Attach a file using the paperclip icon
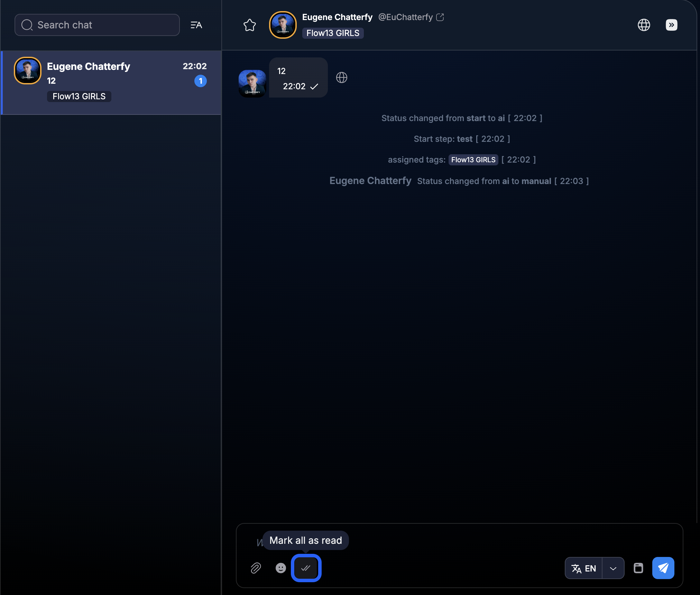The image size is (700, 595). pos(256,568)
